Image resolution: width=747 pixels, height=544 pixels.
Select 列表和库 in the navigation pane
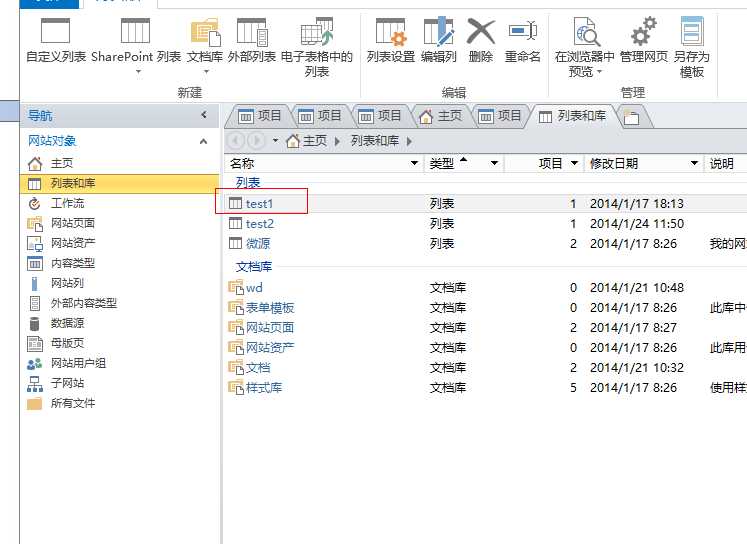(x=119, y=183)
